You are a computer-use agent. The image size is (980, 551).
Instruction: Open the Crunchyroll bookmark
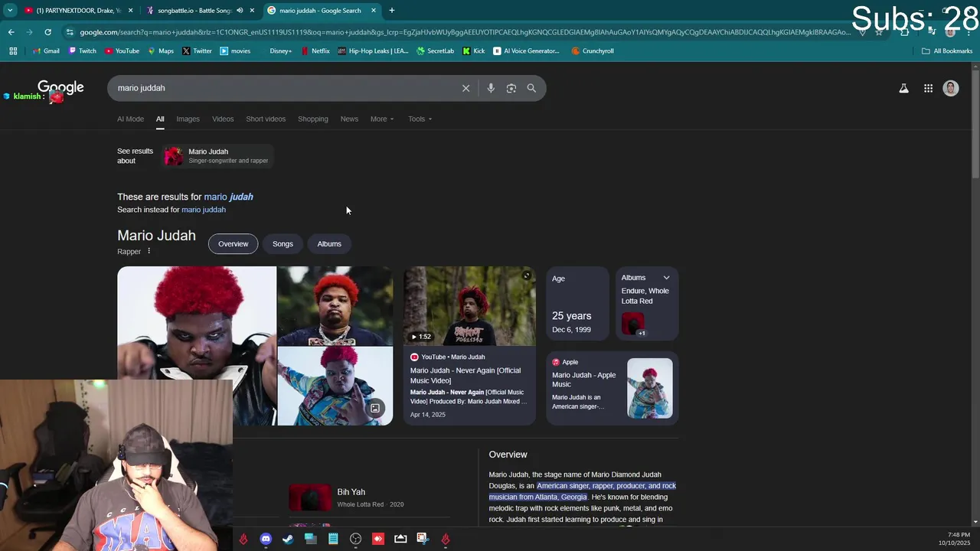[593, 51]
